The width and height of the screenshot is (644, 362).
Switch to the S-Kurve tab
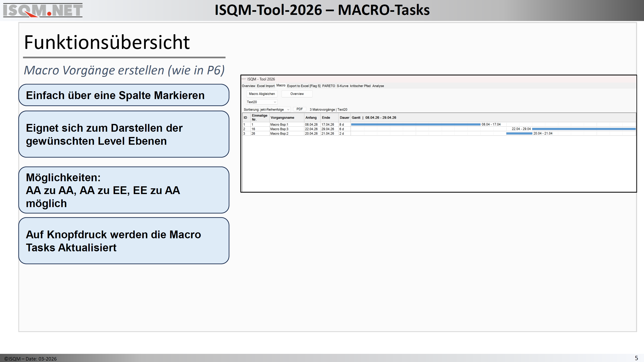pyautogui.click(x=342, y=86)
